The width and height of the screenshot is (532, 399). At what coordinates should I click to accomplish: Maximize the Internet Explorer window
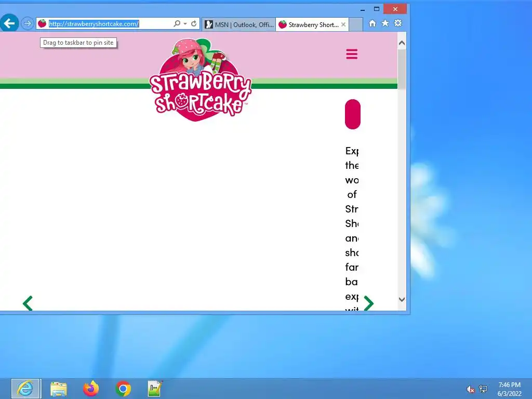(377, 9)
